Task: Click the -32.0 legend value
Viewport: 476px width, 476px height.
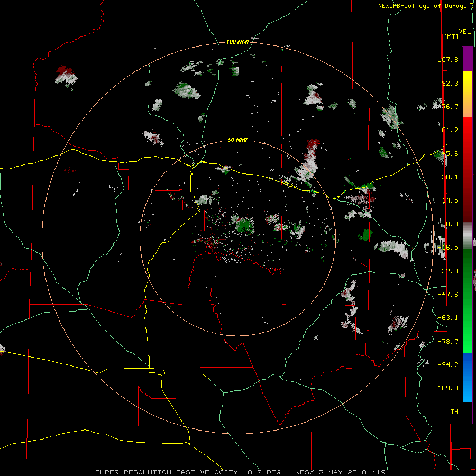Action: coord(448,271)
